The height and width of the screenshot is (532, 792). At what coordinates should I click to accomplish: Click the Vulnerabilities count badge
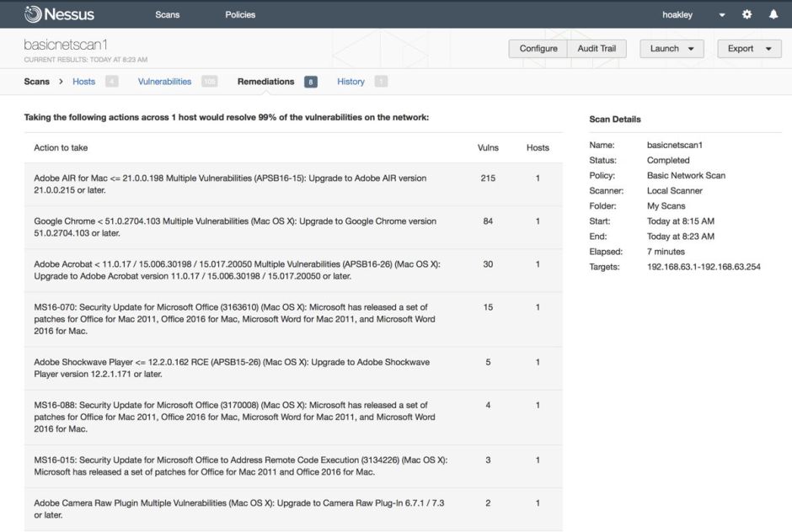pyautogui.click(x=209, y=82)
